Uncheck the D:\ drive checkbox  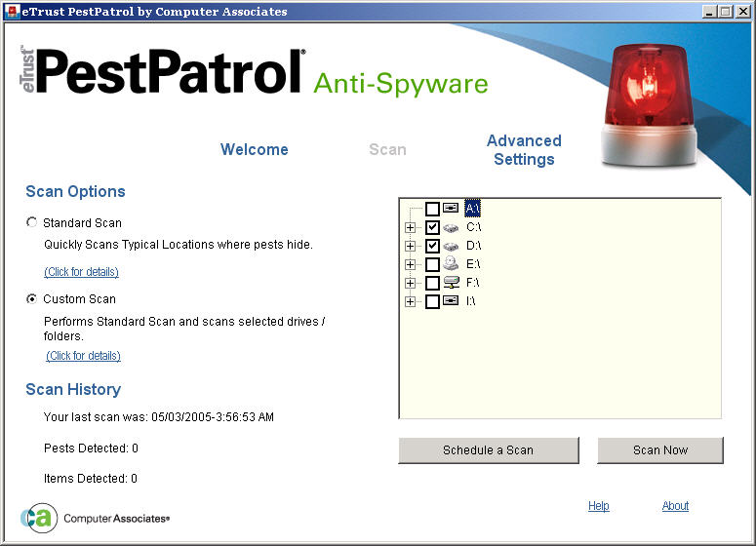tap(432, 246)
